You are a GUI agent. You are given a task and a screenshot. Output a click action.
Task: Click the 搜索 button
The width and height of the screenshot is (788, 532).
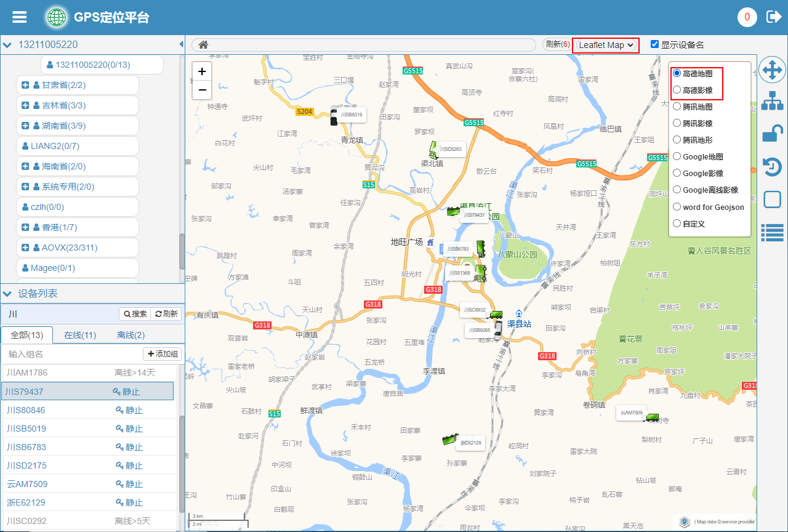click(x=135, y=314)
